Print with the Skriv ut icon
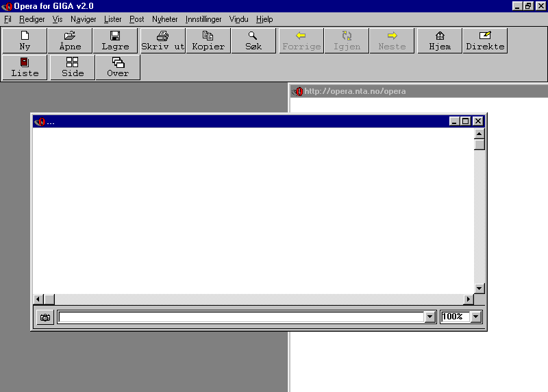548x392 pixels. (162, 41)
